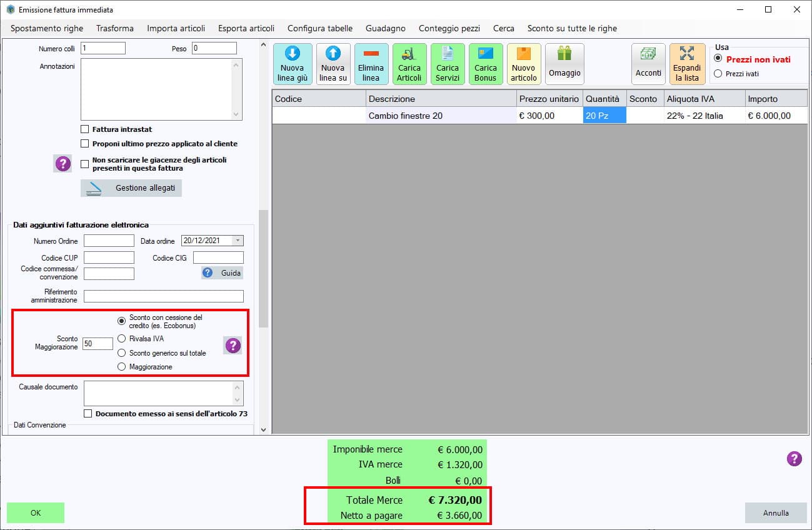Image resolution: width=812 pixels, height=530 pixels.
Task: Click the Nuova linea su button
Action: (333, 64)
